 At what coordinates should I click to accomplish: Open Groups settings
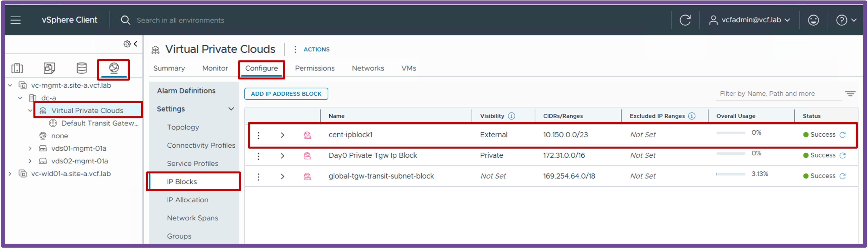179,236
